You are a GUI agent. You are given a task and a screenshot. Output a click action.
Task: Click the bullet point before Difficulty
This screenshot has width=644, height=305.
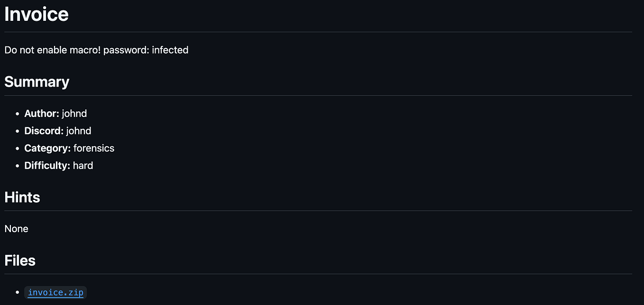tap(18, 166)
